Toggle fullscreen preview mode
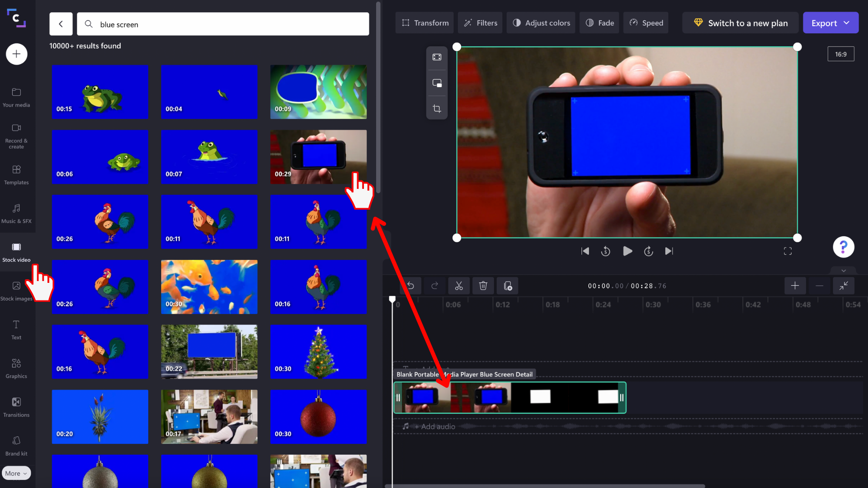This screenshot has width=868, height=488. (x=788, y=251)
